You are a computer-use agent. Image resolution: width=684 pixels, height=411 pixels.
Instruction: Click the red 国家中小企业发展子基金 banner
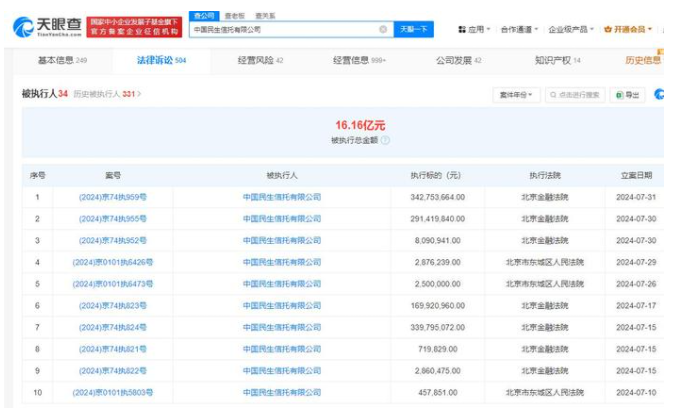134,27
